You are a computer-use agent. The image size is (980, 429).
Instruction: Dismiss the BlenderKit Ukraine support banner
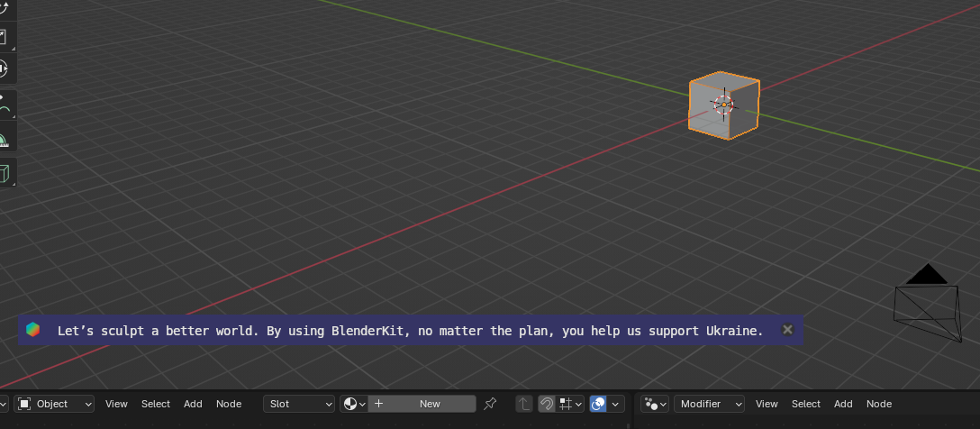tap(787, 330)
